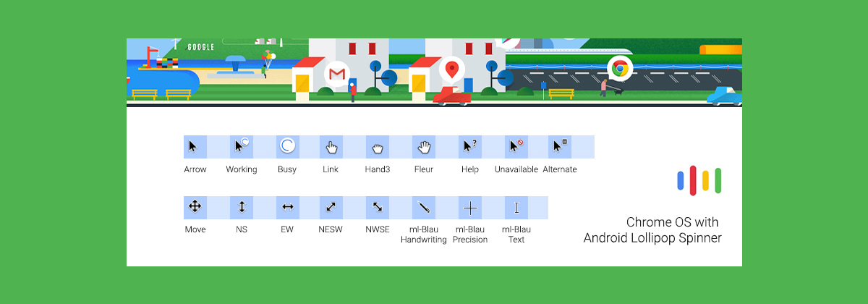The height and width of the screenshot is (304, 868).
Task: Select the EW horizontal resize icon
Action: click(288, 208)
